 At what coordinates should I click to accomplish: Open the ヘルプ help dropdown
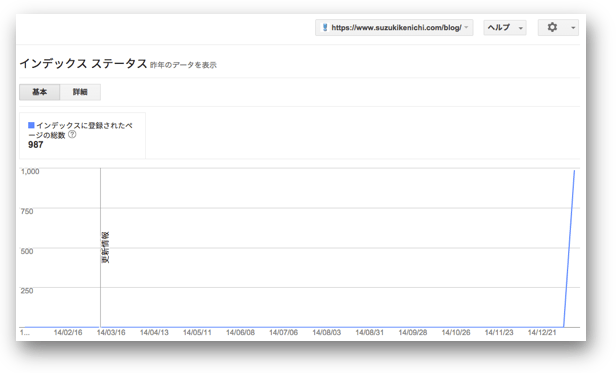click(505, 28)
